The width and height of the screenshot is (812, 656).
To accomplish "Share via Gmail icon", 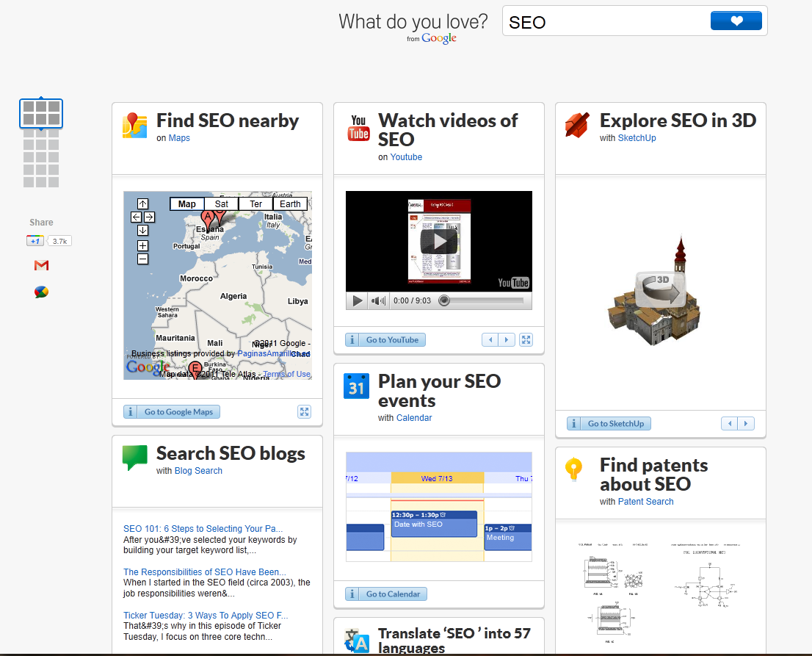I will 41,265.
